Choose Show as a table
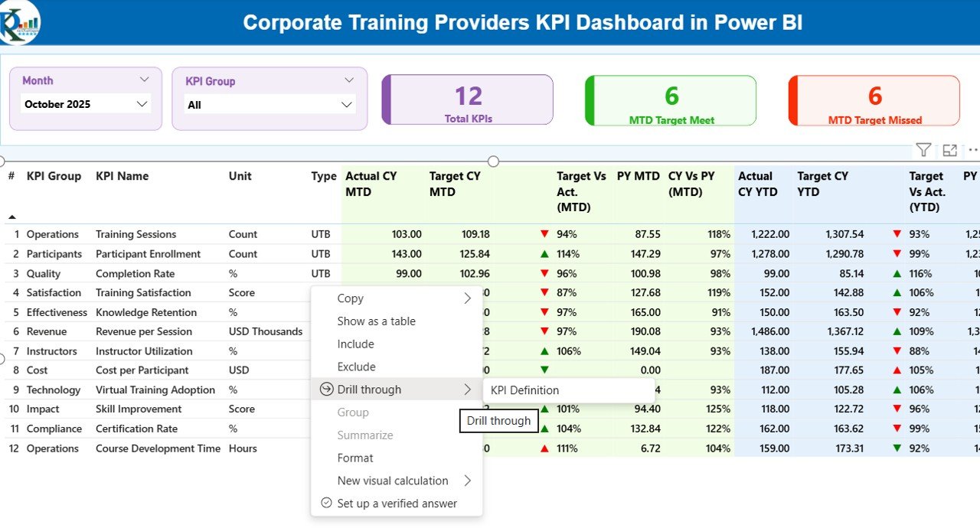This screenshot has width=980, height=528. (x=377, y=321)
